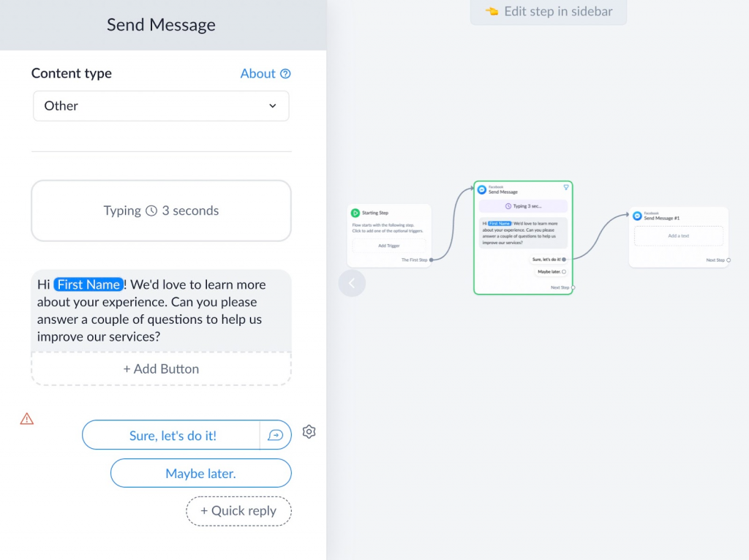The height and width of the screenshot is (560, 749).
Task: Click Messenger icon on Send Message #1 node
Action: [637, 216]
